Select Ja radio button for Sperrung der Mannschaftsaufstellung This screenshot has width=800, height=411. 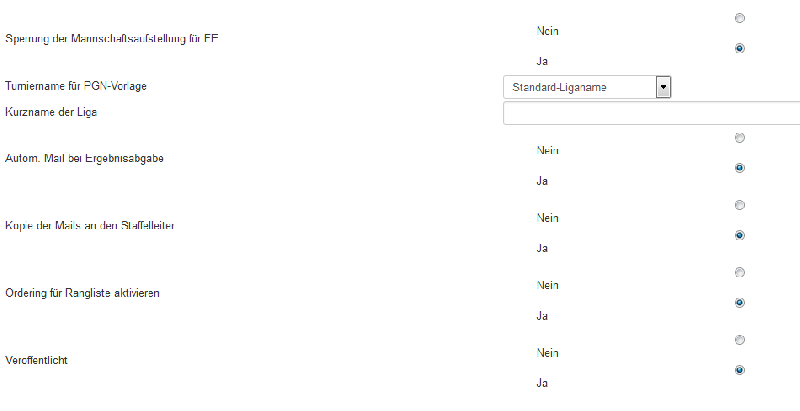pos(739,48)
